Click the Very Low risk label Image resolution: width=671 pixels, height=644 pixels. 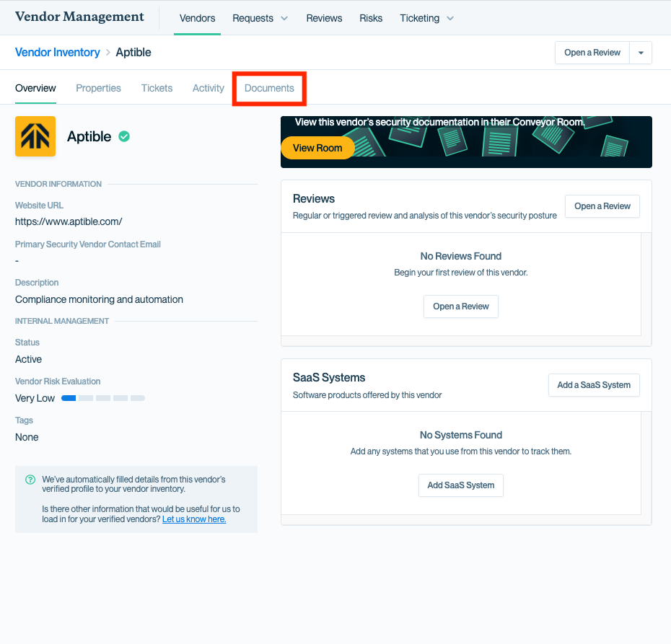pyautogui.click(x=35, y=398)
